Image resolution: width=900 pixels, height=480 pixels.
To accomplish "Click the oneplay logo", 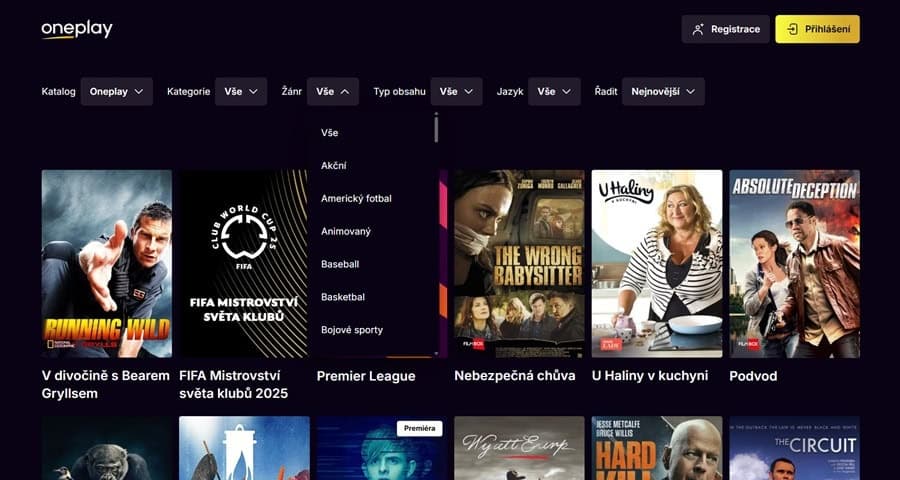I will (77, 30).
